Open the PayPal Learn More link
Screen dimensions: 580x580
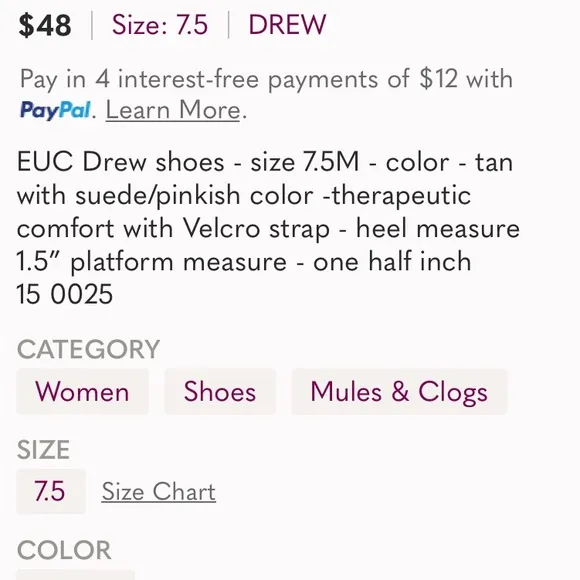[x=173, y=110]
